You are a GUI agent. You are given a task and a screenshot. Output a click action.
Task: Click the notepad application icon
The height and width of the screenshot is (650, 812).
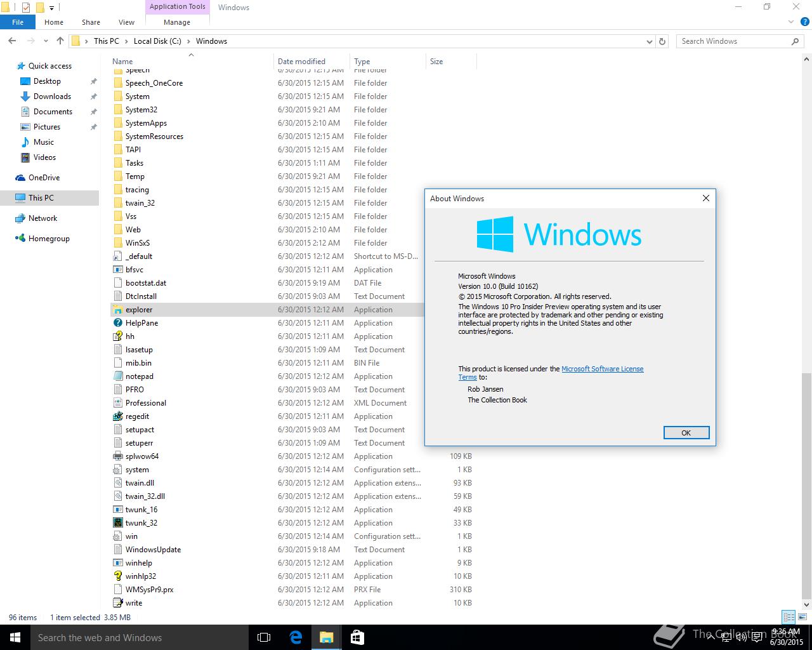[117, 376]
